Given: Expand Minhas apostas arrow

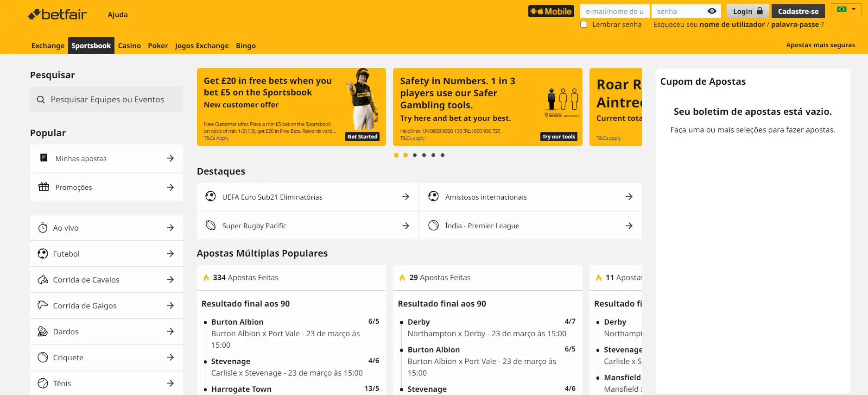Looking at the screenshot, I should [x=171, y=158].
